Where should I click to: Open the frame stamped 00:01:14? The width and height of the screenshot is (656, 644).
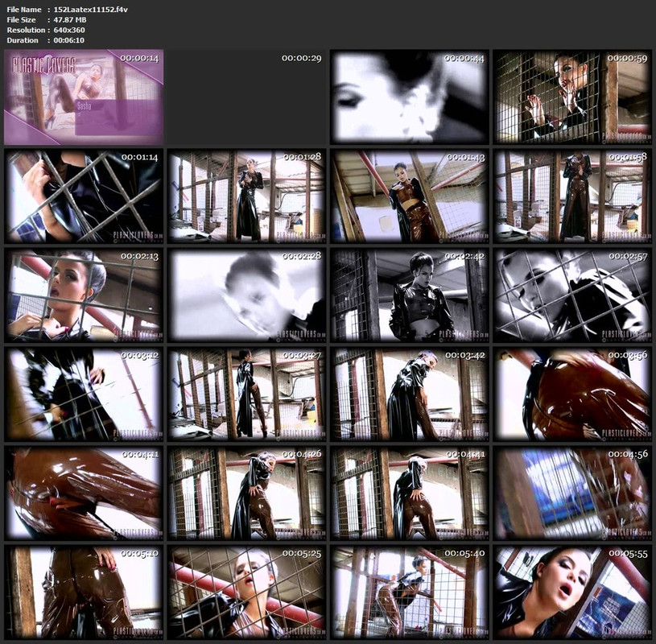pyautogui.click(x=84, y=196)
